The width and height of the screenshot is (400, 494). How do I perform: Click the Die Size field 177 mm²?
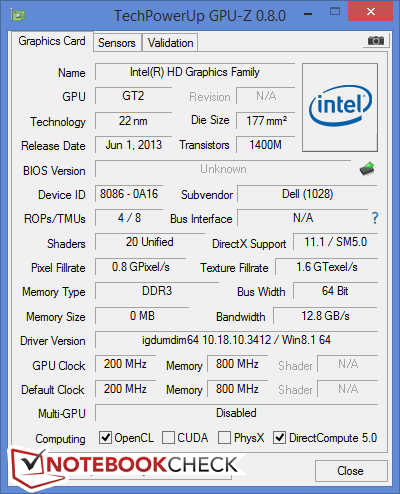click(266, 121)
